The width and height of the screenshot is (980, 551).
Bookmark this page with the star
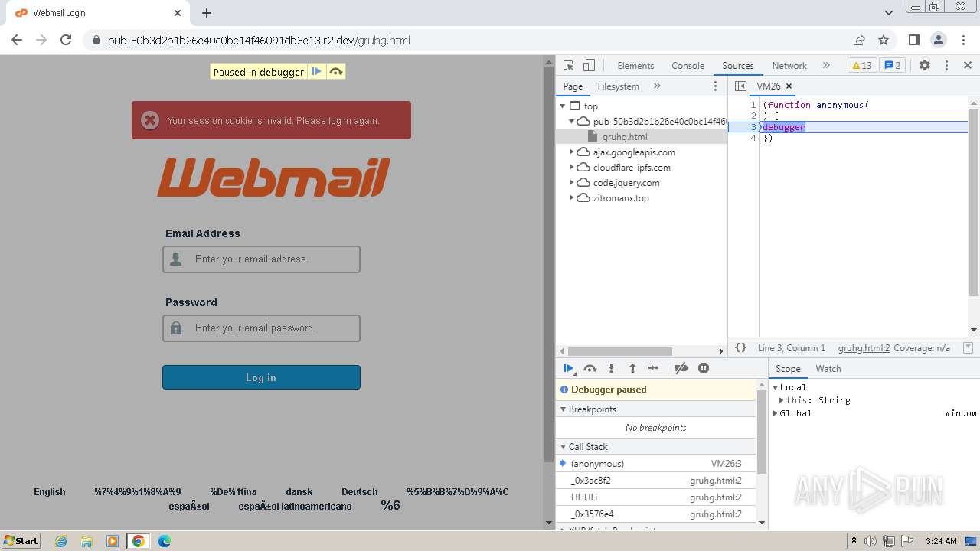pos(884,40)
